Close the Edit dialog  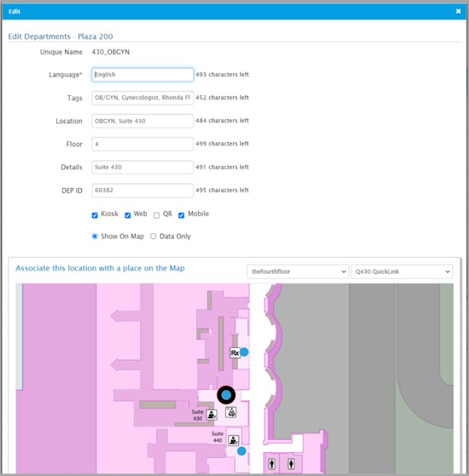(x=458, y=11)
